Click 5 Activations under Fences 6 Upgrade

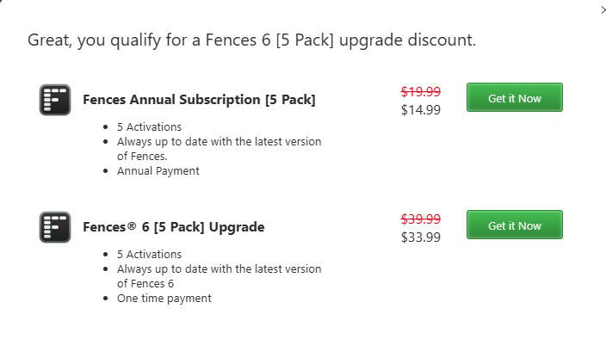click(149, 254)
